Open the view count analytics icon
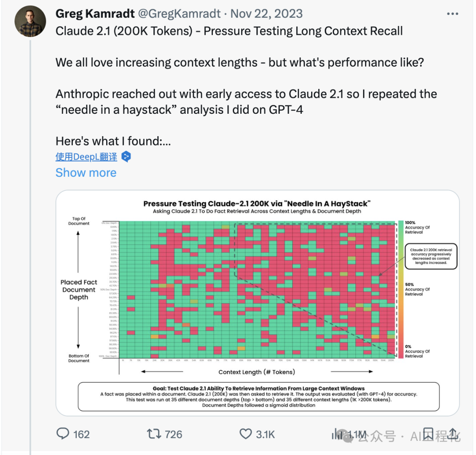 pos(337,434)
